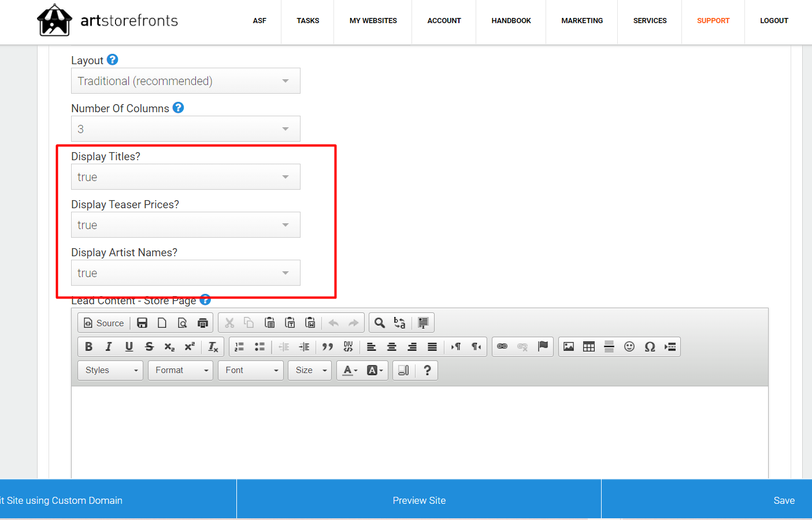The height and width of the screenshot is (520, 812).
Task: Click the Increase Indent icon
Action: (304, 346)
